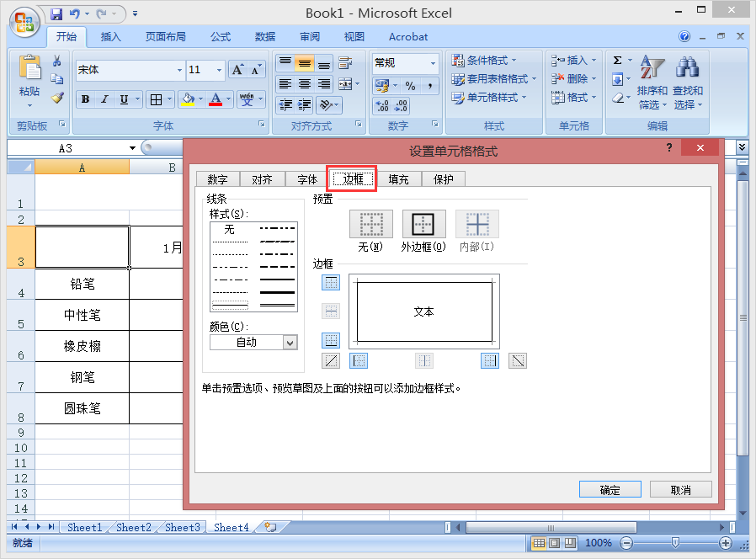
Task: Toggle italic formatting
Action: click(104, 99)
